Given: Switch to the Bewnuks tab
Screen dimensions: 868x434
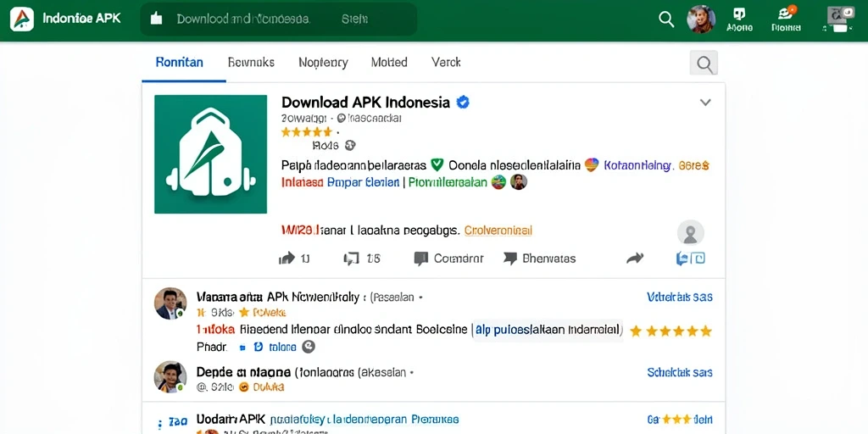Looking at the screenshot, I should point(251,62).
